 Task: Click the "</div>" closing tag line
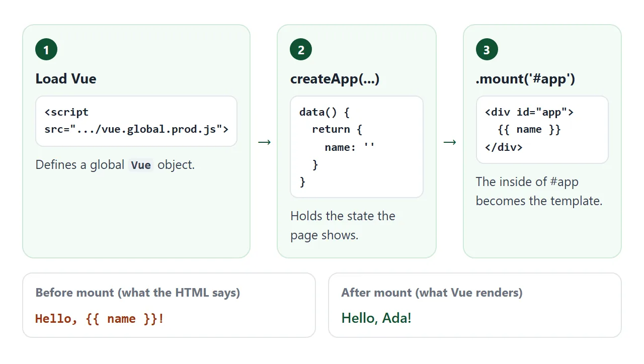tap(504, 147)
